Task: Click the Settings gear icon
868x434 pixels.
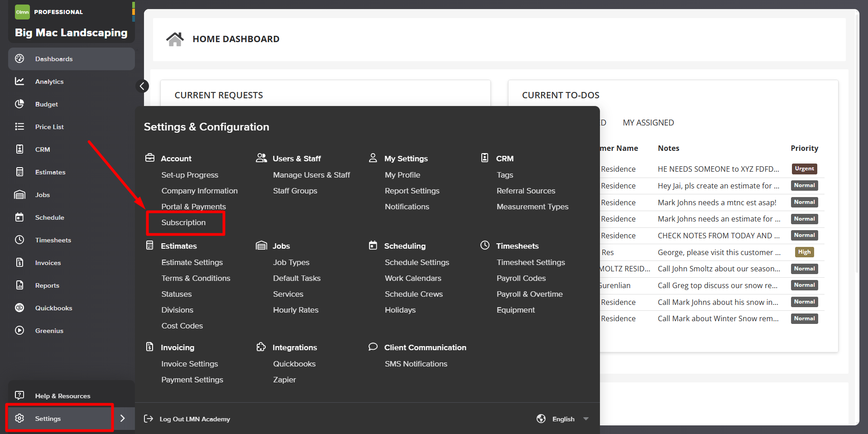Action: 19,418
